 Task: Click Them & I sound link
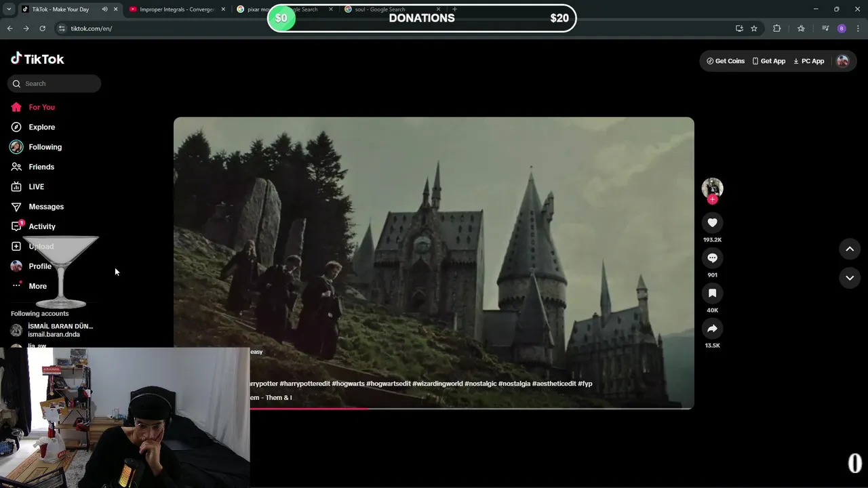pyautogui.click(x=271, y=398)
